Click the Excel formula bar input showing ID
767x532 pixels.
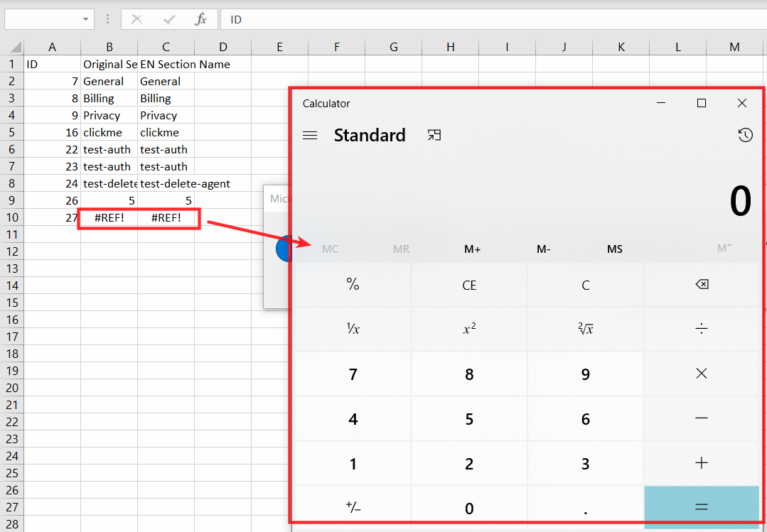pos(493,20)
